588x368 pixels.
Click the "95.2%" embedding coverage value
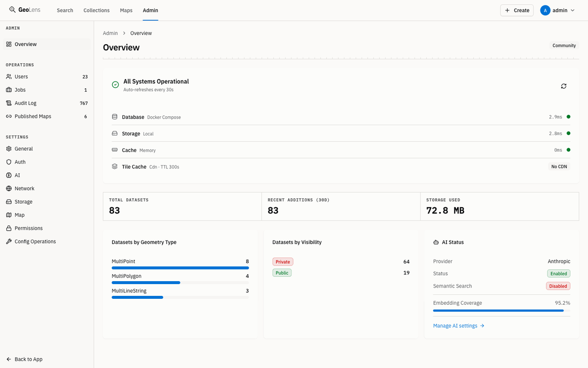click(x=563, y=303)
